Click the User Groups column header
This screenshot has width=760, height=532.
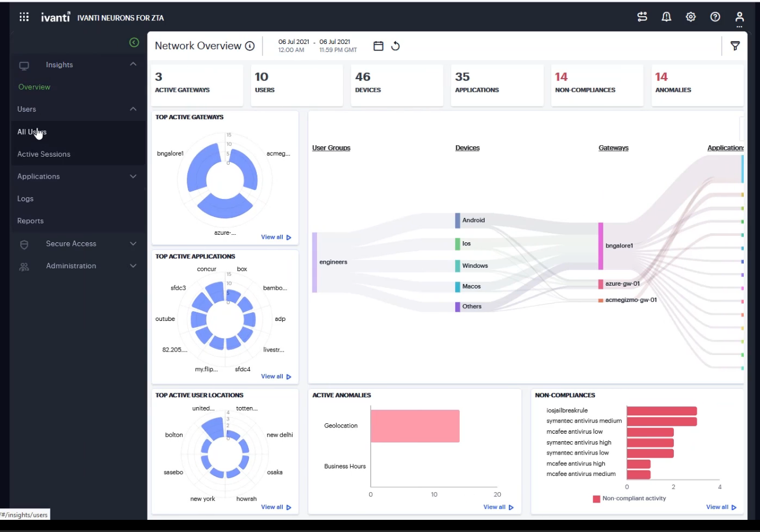(x=331, y=148)
